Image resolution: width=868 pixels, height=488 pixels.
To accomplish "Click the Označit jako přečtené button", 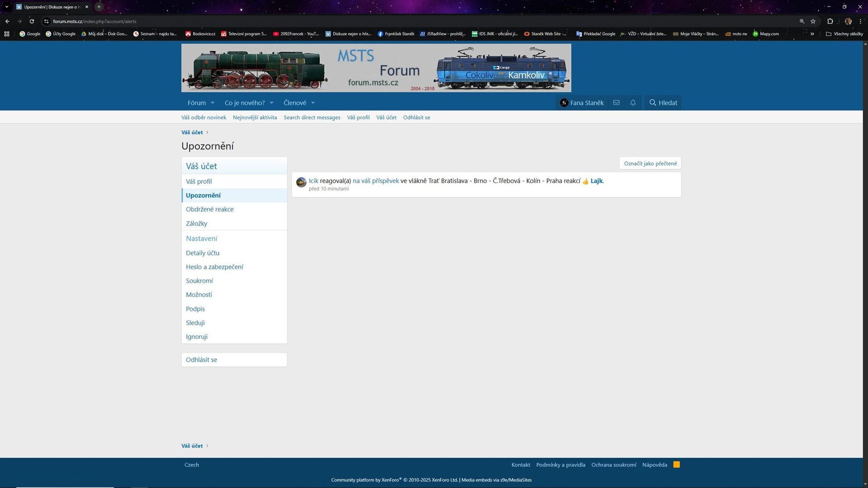I will pyautogui.click(x=650, y=163).
